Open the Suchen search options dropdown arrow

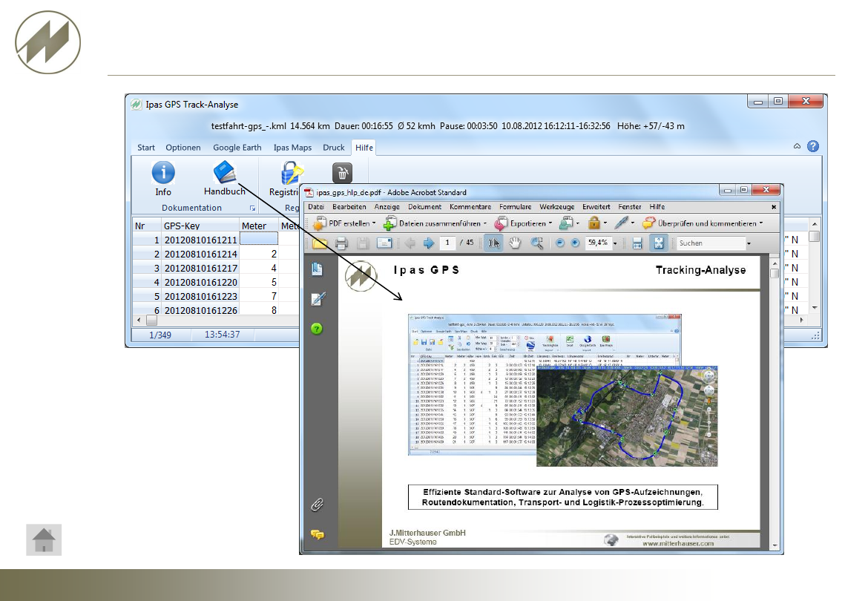[749, 243]
